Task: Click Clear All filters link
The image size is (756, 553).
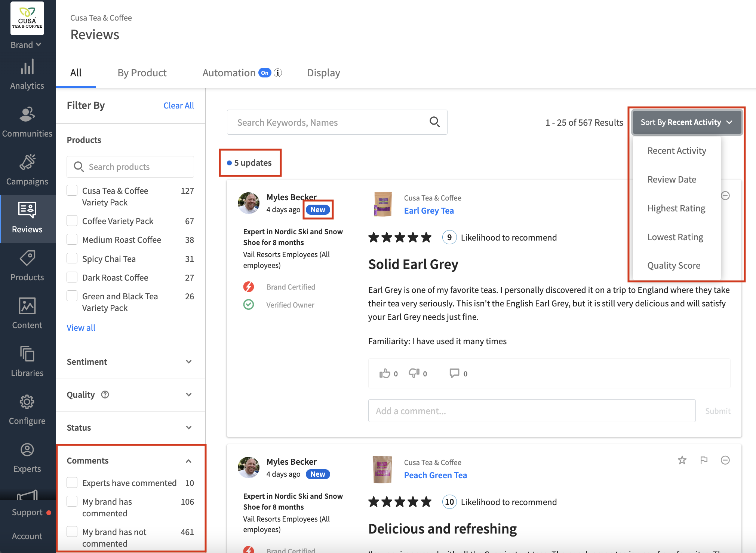Action: point(179,106)
